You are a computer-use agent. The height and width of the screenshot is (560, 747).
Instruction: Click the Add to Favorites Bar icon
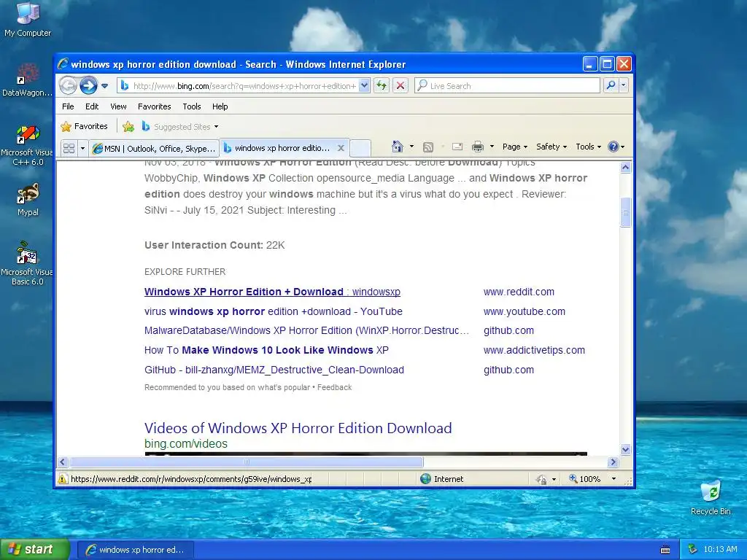pos(128,127)
